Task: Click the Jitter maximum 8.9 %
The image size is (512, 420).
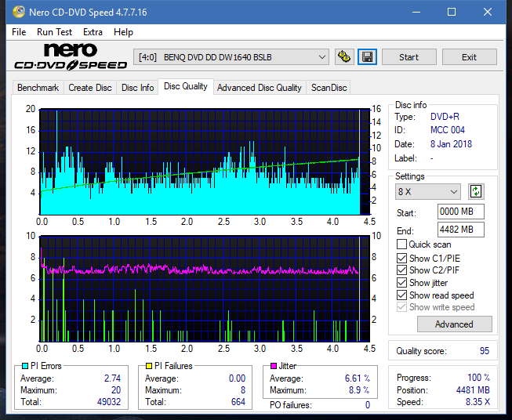Action: (359, 390)
